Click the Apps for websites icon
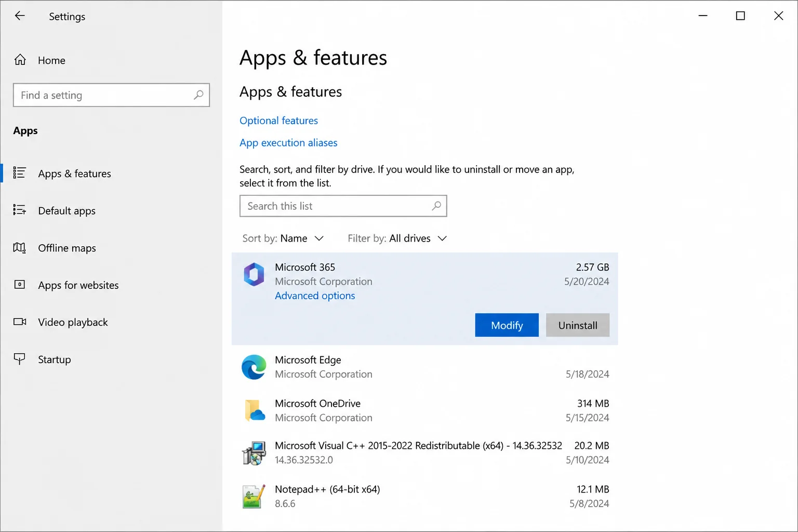This screenshot has height=532, width=798. tap(19, 284)
